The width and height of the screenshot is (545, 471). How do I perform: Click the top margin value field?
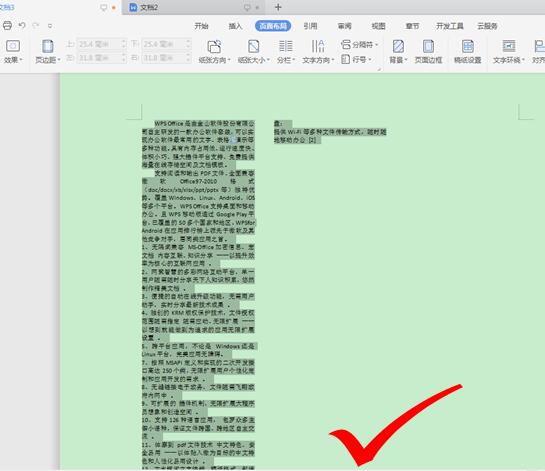click(x=99, y=44)
